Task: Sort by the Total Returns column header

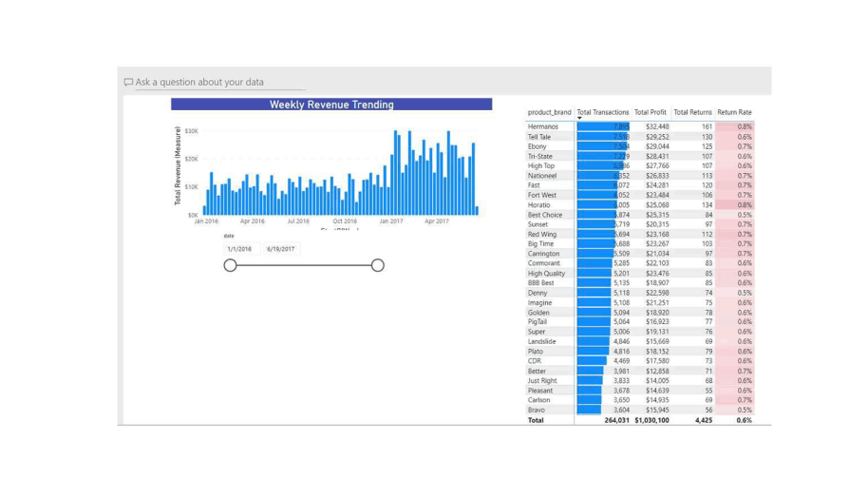Action: pyautogui.click(x=692, y=112)
